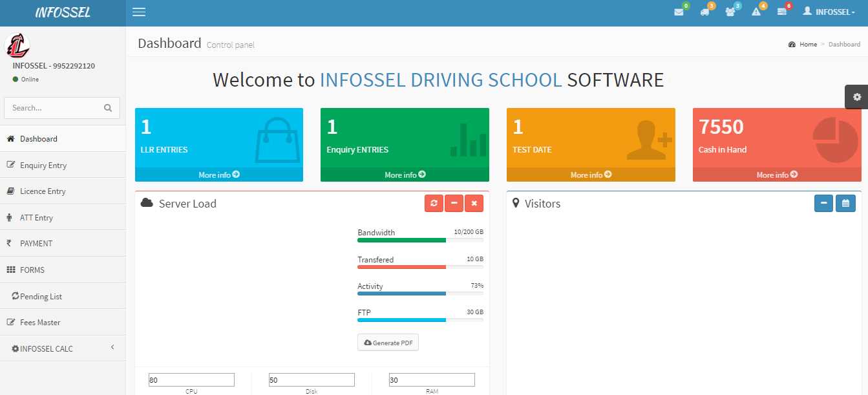Toggle the hamburger sidebar menu
Screen dimensions: 868x395
point(138,12)
